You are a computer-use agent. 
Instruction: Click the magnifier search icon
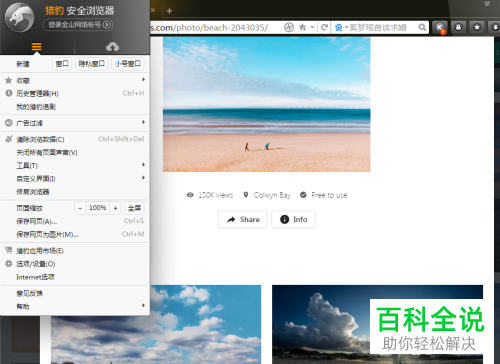point(422,27)
